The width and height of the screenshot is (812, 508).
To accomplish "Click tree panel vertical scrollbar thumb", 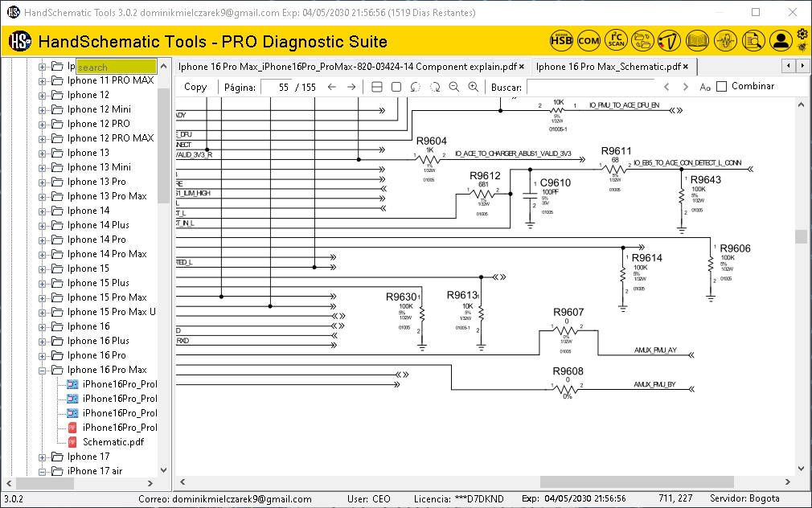I will 164,146.
